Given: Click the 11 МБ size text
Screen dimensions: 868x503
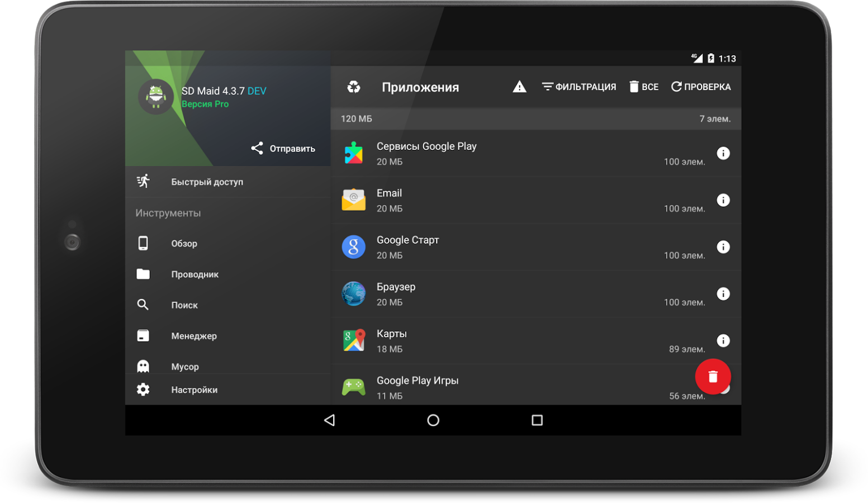Looking at the screenshot, I should [390, 396].
